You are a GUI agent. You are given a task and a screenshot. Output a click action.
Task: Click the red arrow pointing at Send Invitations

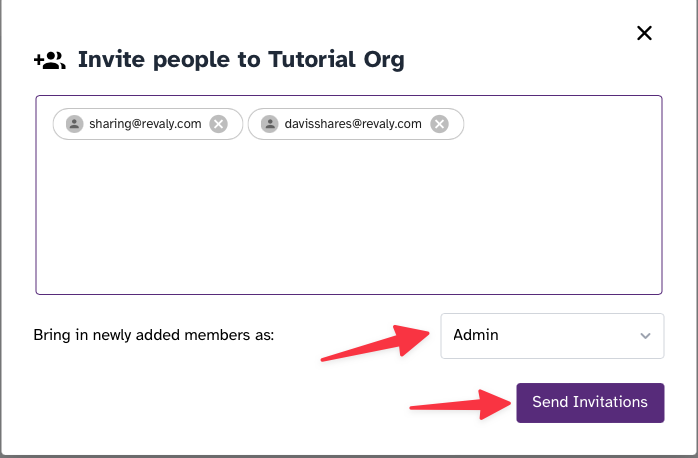(460, 404)
